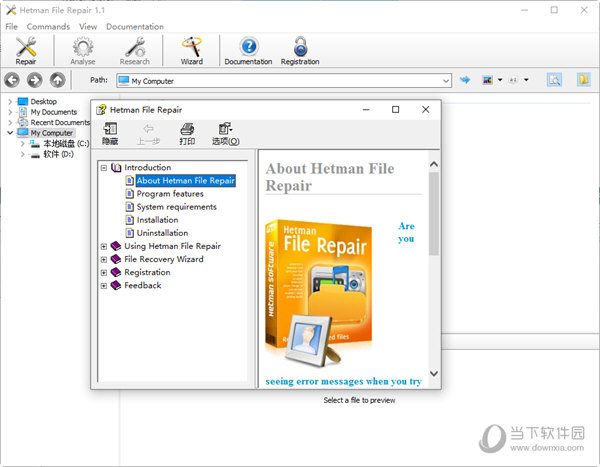600x467 pixels.
Task: Open the Documentation menu
Action: pyautogui.click(x=135, y=26)
